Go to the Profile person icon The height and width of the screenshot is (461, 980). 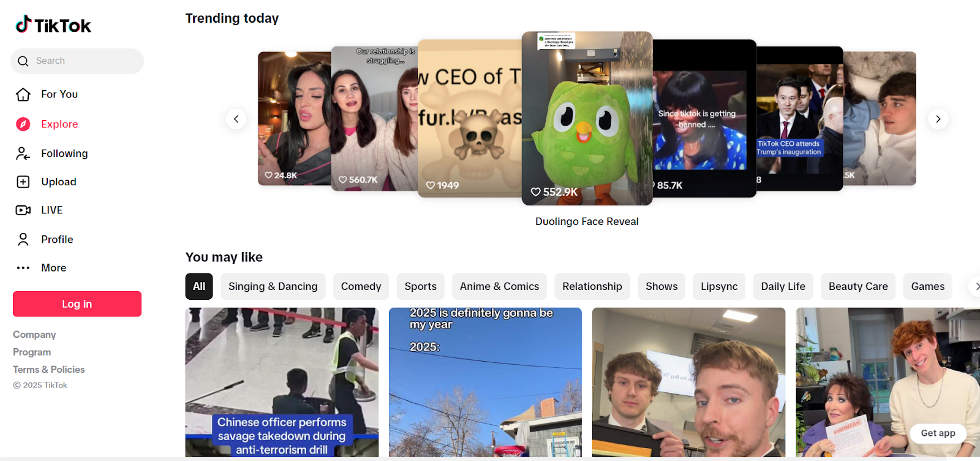23,240
